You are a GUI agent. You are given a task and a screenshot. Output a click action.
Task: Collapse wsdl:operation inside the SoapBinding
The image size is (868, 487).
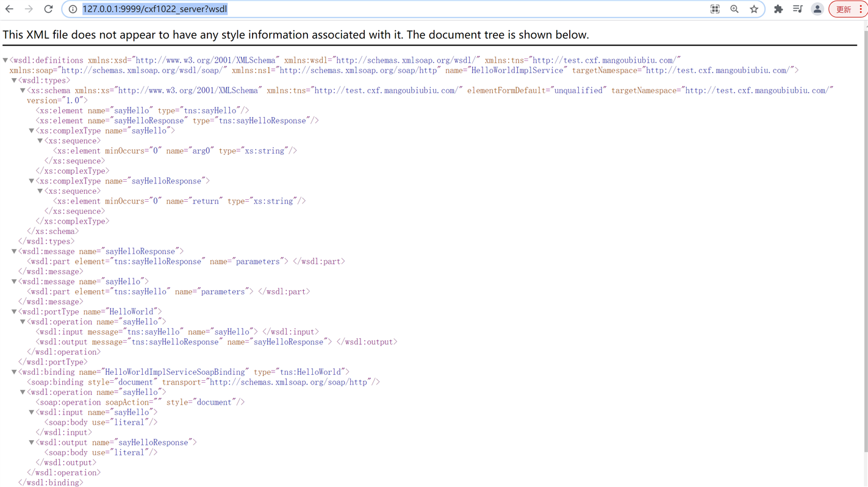click(23, 392)
